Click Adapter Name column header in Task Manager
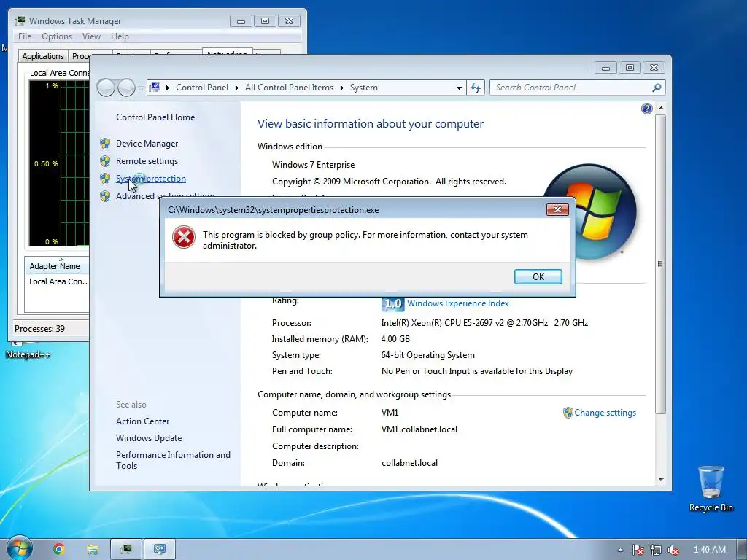This screenshot has width=747, height=560. coord(57,266)
